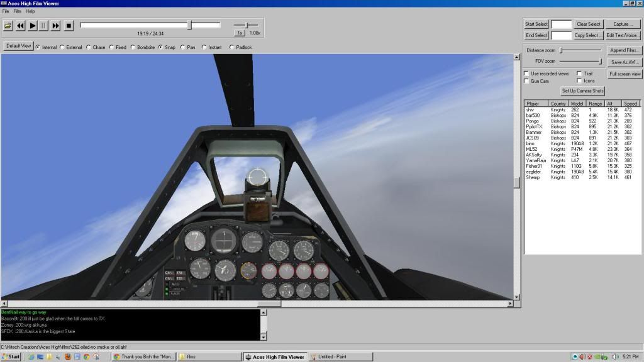644x362 pixels.
Task: Switch to the films folder taskbar window
Action: [x=209, y=357]
